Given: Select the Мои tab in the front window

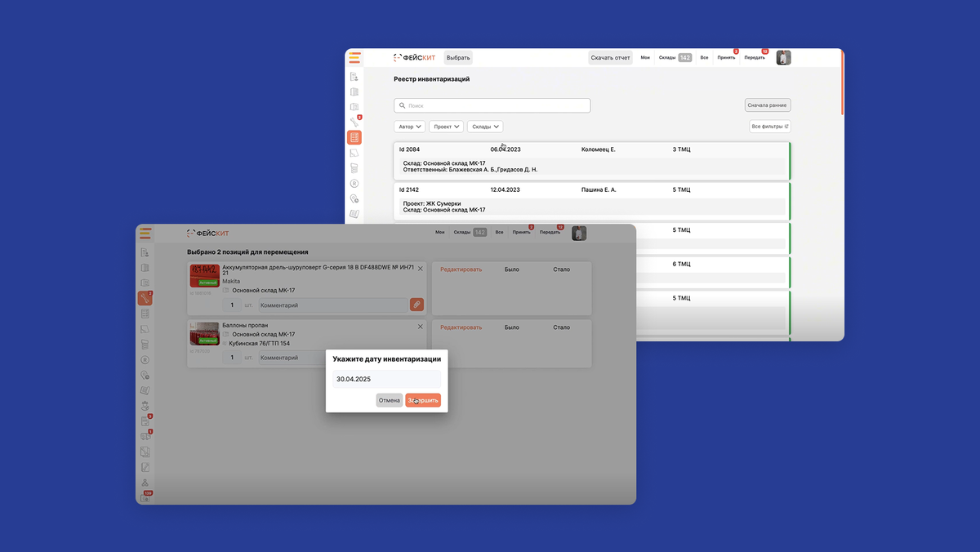Looking at the screenshot, I should pos(440,233).
